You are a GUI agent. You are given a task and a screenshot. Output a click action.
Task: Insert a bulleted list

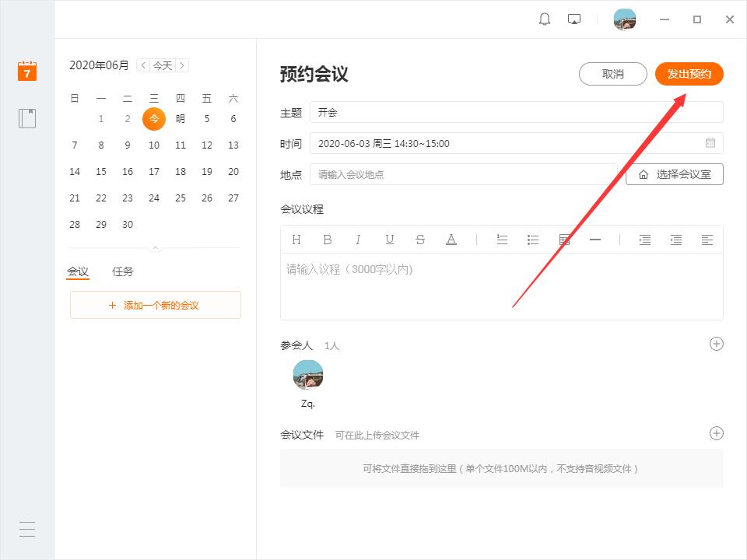pos(533,240)
